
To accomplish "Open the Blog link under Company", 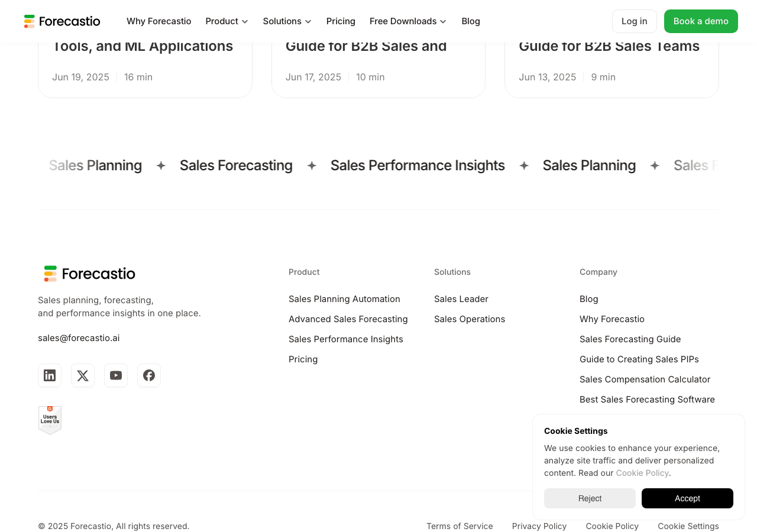I will [589, 299].
